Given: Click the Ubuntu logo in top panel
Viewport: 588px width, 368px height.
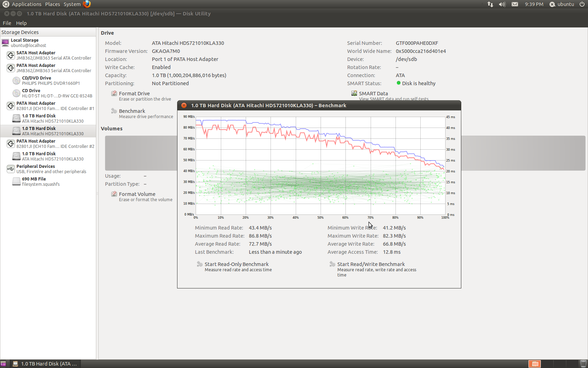Looking at the screenshot, I should [6, 4].
